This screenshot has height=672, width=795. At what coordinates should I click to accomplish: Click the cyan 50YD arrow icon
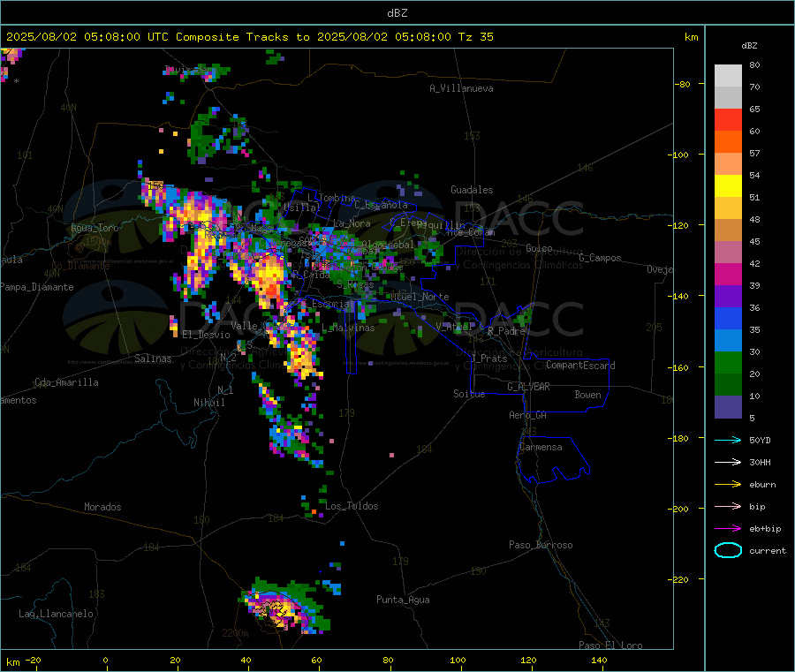point(728,440)
